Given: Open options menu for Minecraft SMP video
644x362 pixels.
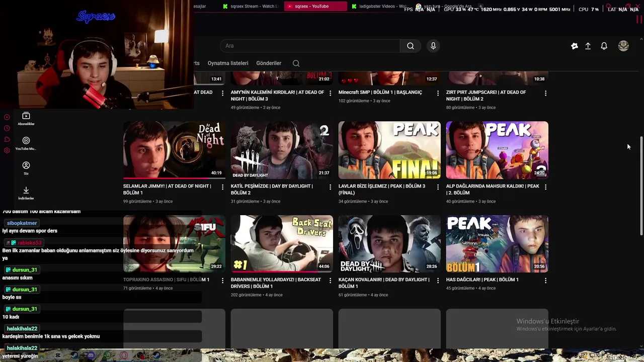Looking at the screenshot, I should 438,93.
